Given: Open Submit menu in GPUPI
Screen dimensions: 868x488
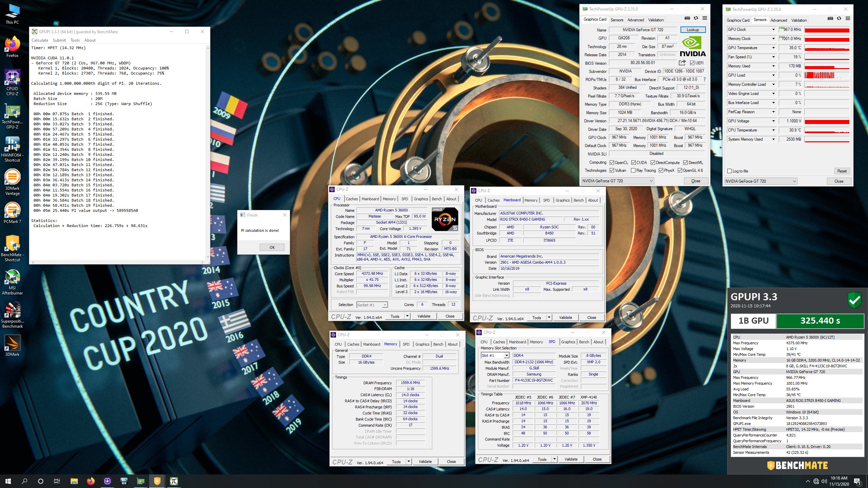Looking at the screenshot, I should [x=59, y=40].
